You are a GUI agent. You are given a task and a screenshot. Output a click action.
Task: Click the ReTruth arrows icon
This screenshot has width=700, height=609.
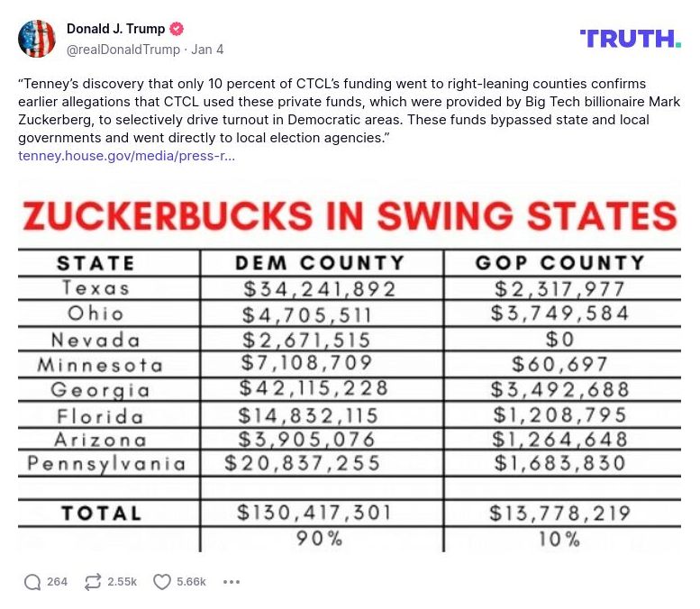pos(93,582)
